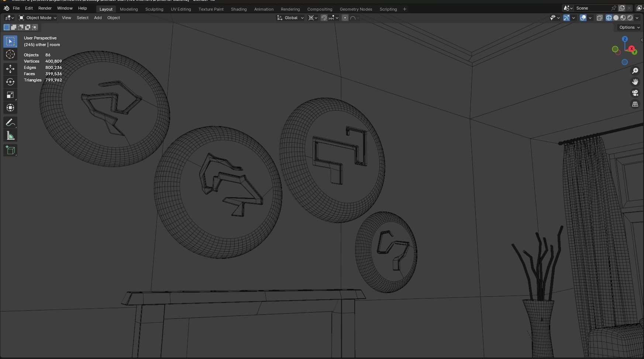Open the overlays options dropdown arrow
644x359 pixels.
point(590,18)
